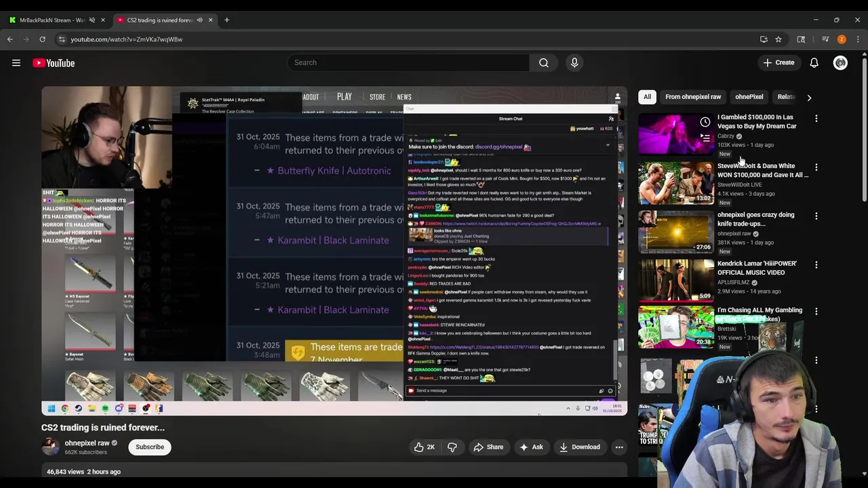Image resolution: width=868 pixels, height=488 pixels.
Task: Open ohnepixel raw channel avatar
Action: (50, 447)
